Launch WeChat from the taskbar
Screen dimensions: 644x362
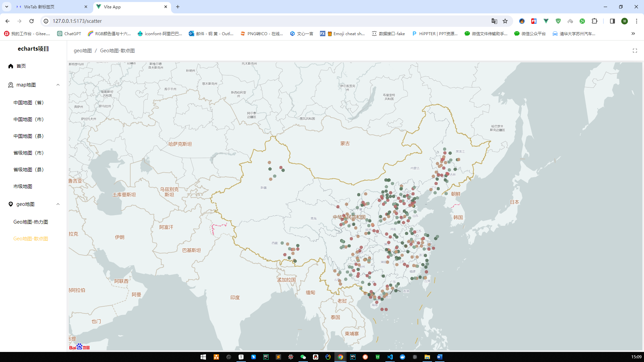[x=304, y=357]
